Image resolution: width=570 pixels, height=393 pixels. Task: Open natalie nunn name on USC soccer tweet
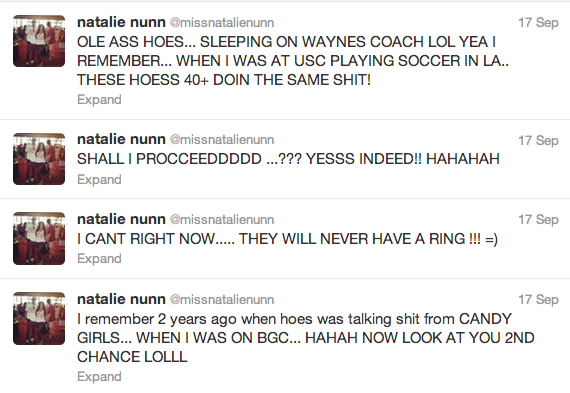(121, 22)
